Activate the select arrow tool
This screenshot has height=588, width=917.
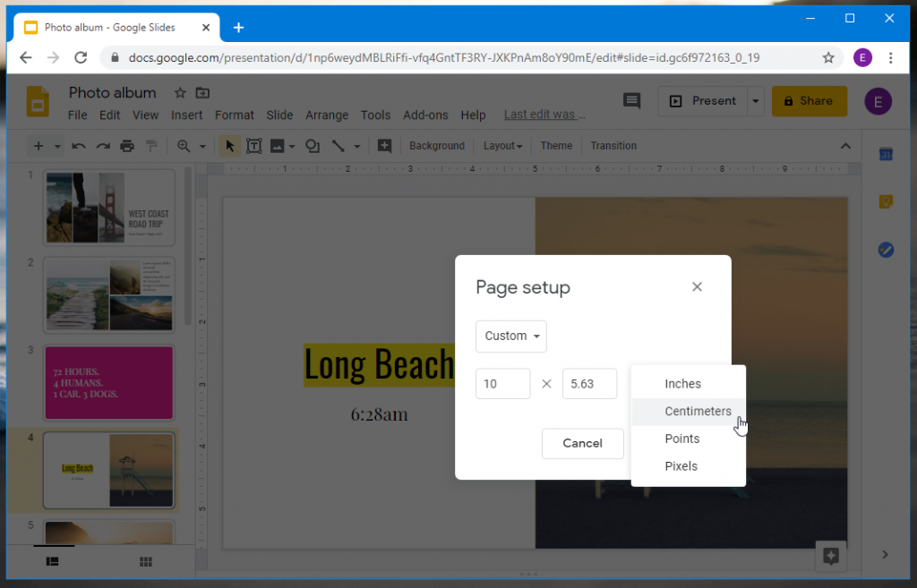coord(229,145)
